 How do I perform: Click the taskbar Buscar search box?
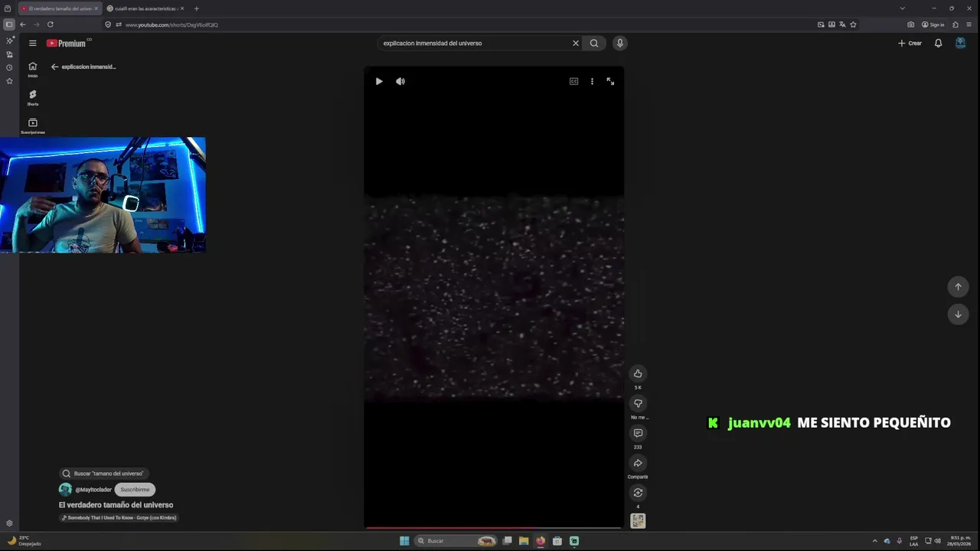[x=455, y=541]
